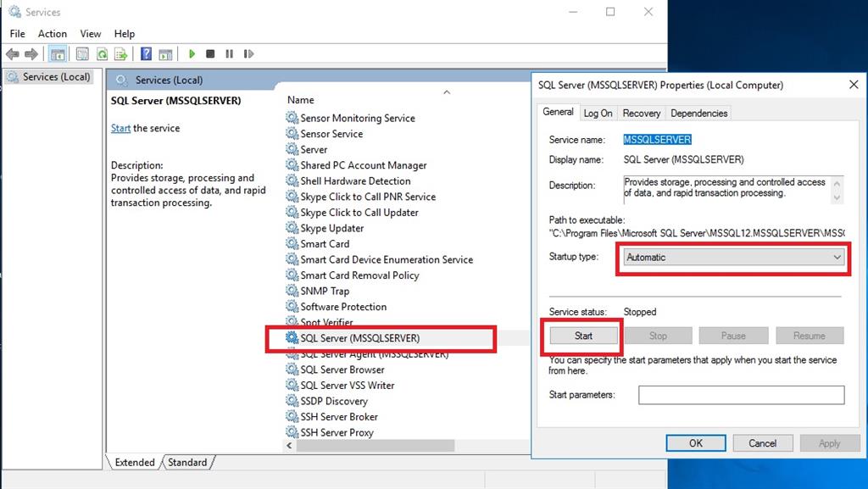The height and width of the screenshot is (489, 868).
Task: Open the Action menu
Action: [52, 34]
